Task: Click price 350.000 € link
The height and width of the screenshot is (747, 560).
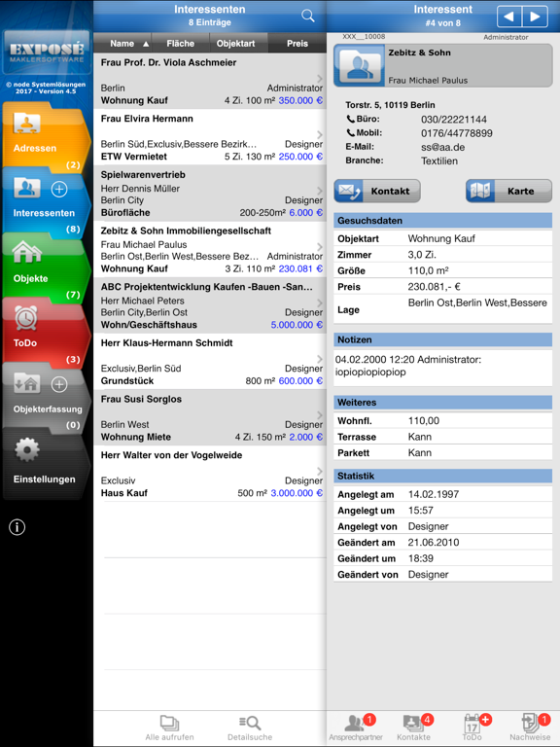Action: coord(300,100)
